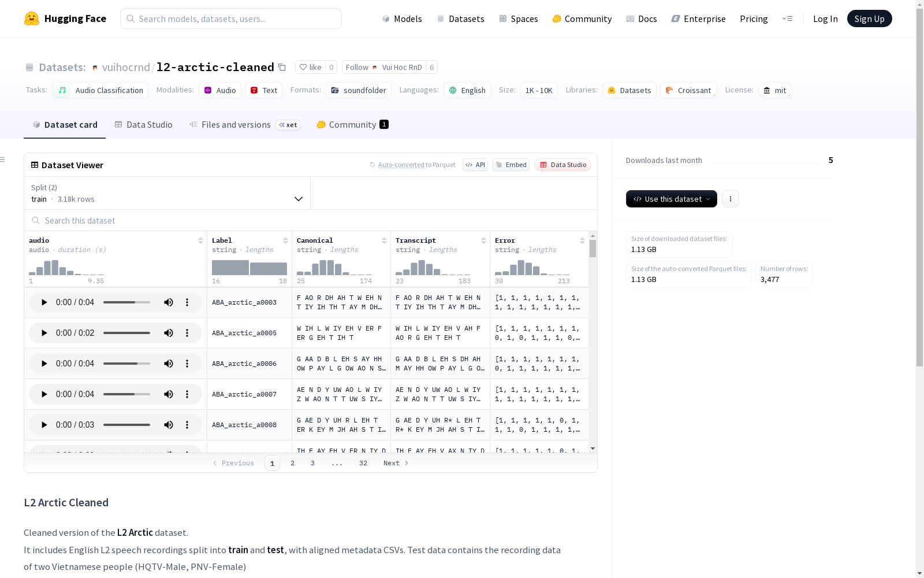924x578 pixels.
Task: Mute audio in ABA_arctic_a0005 row
Action: pos(169,333)
